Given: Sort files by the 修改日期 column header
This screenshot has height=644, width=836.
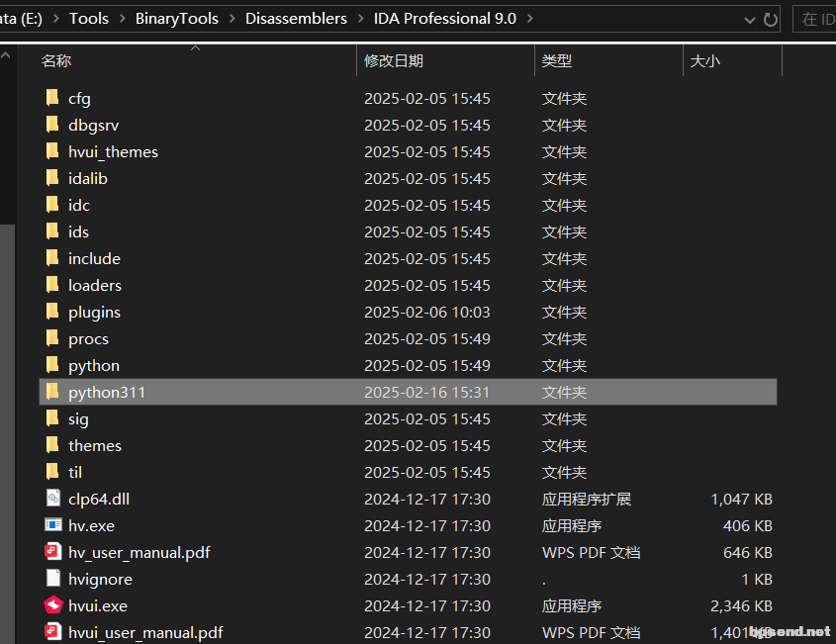Looking at the screenshot, I should click(394, 60).
